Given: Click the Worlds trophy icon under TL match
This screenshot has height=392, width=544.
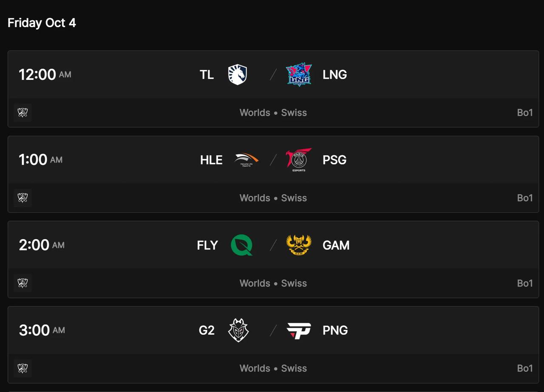Looking at the screenshot, I should coord(23,113).
